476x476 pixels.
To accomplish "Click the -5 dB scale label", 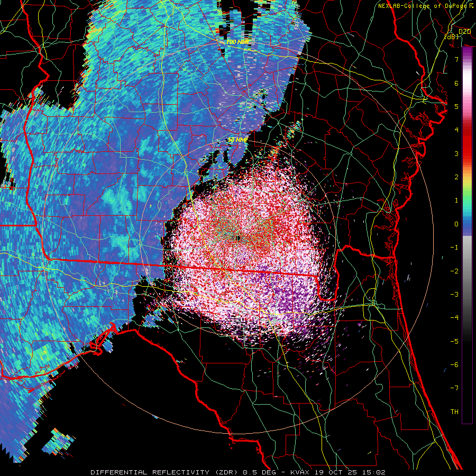I will pyautogui.click(x=454, y=342).
